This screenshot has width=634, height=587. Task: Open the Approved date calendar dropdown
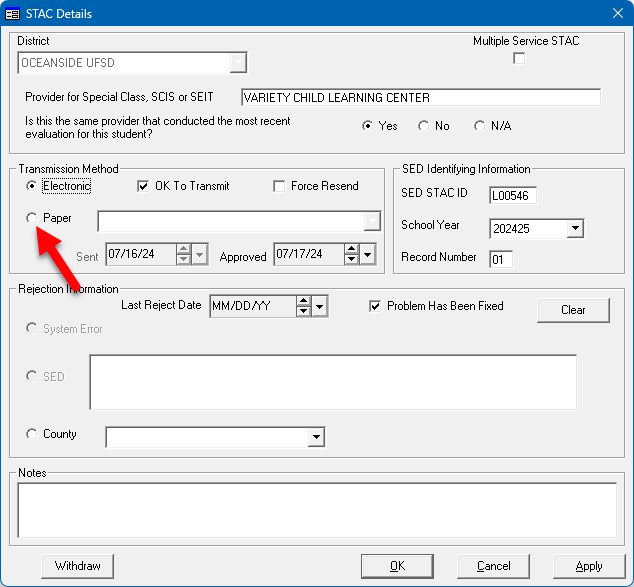[367, 255]
